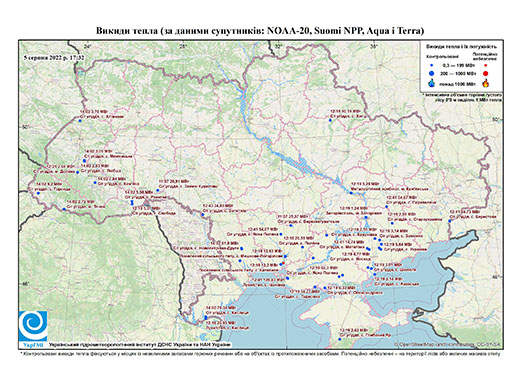520x368 pixels.
Task: Click the small blue 0,3–199 МВт legend dot
Action: [x=432, y=65]
